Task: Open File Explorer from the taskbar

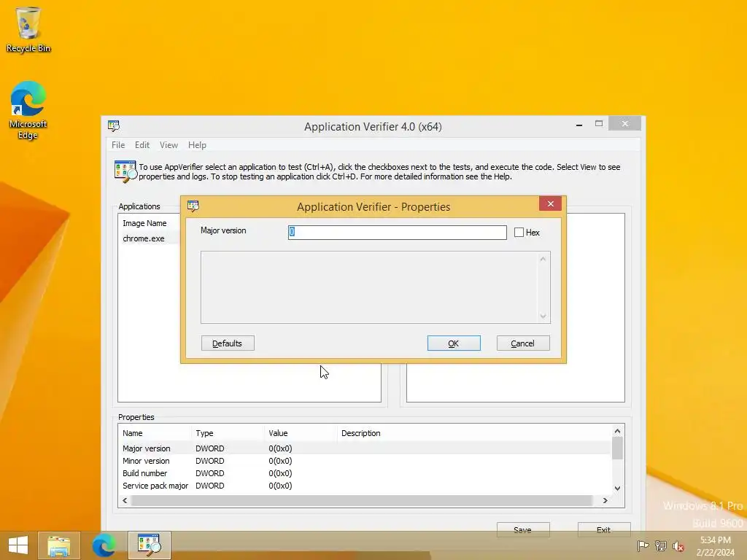Action: coord(58,545)
